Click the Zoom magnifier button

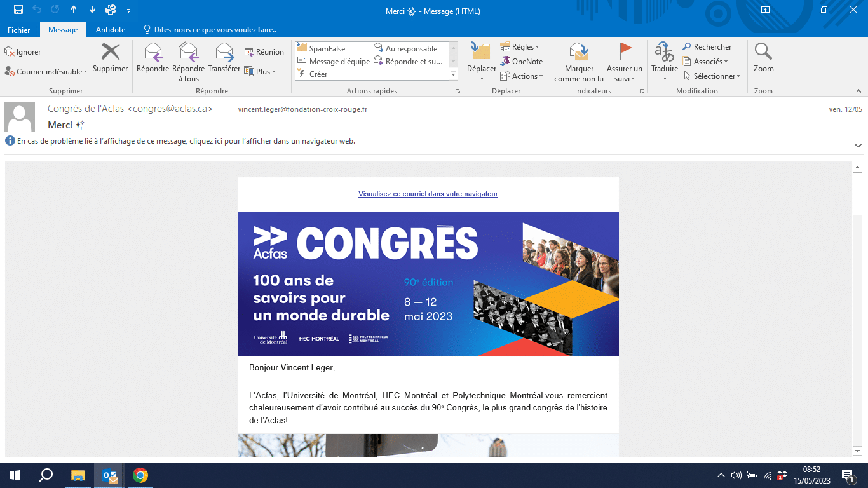click(x=763, y=58)
